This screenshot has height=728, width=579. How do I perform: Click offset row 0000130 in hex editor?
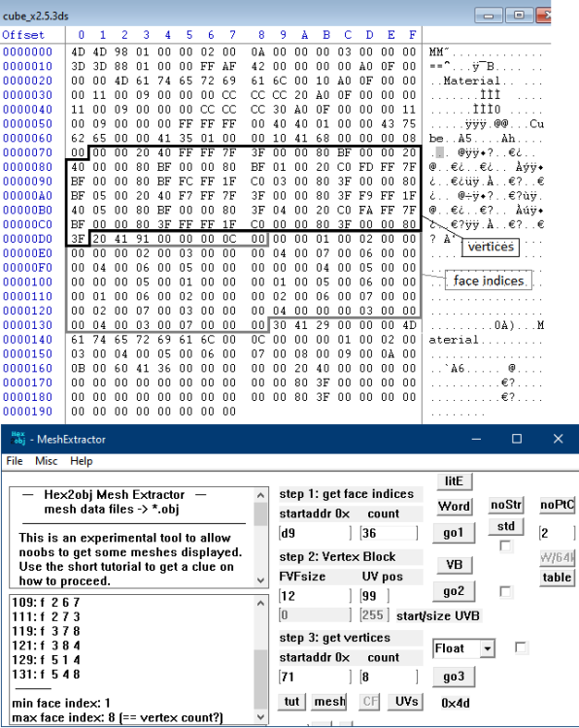(27, 325)
